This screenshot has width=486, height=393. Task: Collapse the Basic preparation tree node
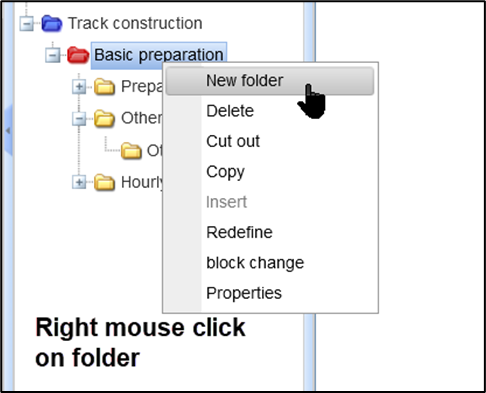[53, 55]
